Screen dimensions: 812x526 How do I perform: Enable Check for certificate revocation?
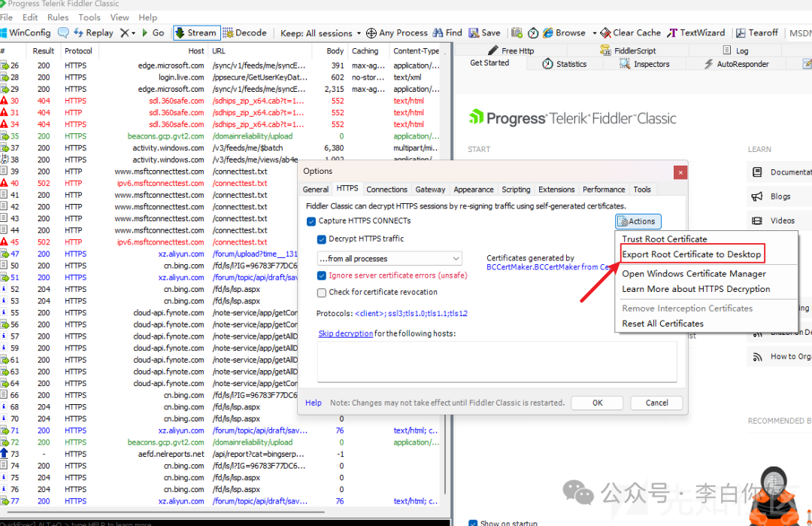coord(322,293)
